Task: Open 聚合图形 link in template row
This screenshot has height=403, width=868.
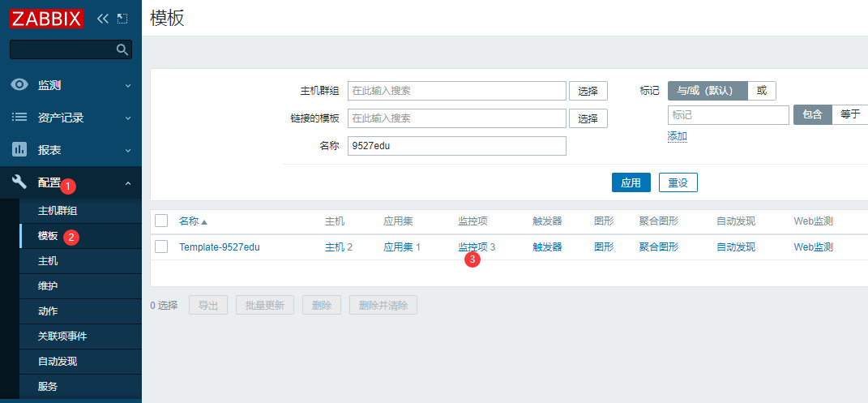Action: click(x=659, y=247)
